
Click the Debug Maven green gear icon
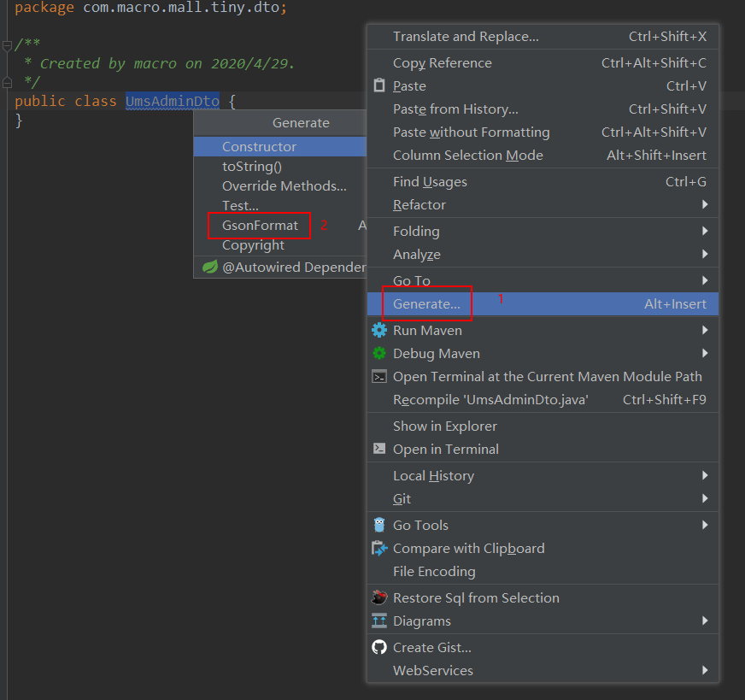coord(379,354)
